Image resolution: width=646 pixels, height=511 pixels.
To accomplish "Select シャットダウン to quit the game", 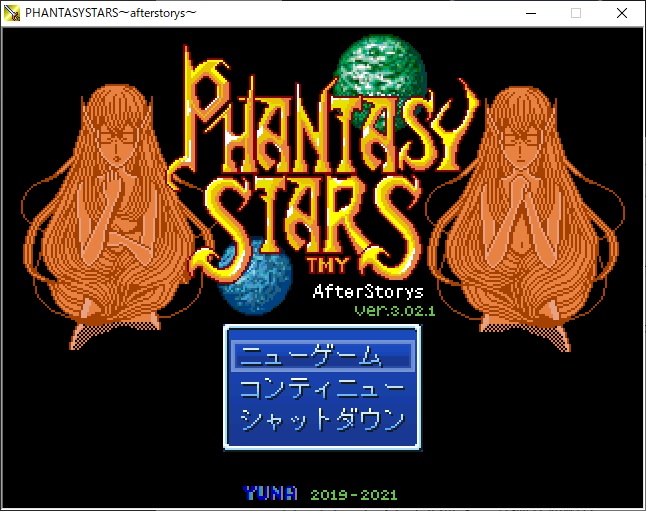I will click(x=321, y=419).
